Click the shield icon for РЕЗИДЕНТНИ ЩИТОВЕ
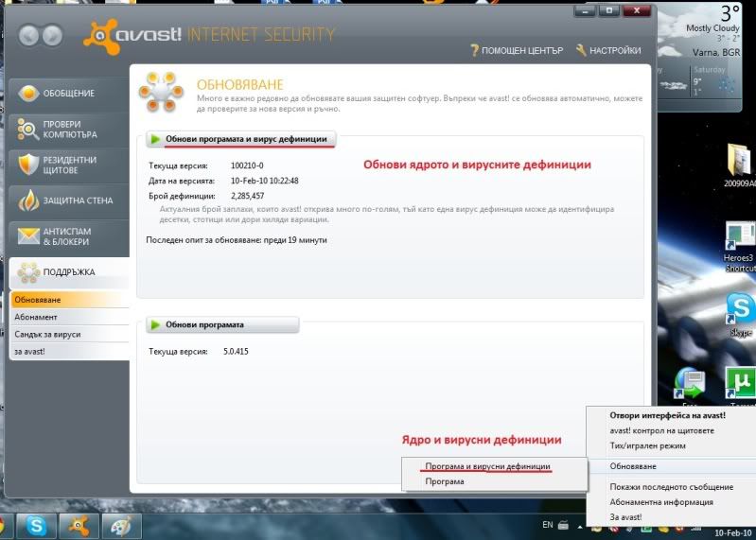The image size is (756, 540). click(28, 165)
